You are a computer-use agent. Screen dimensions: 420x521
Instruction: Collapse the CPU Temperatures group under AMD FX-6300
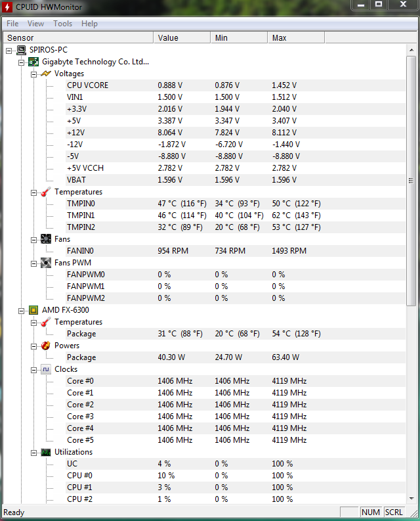pyautogui.click(x=33, y=323)
